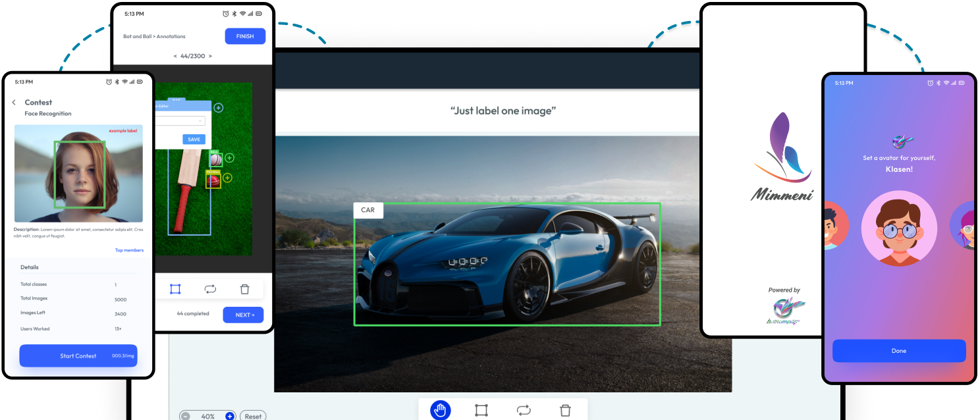
Task: Go to next image with the right arrow by 44/2300
Action: 210,57
